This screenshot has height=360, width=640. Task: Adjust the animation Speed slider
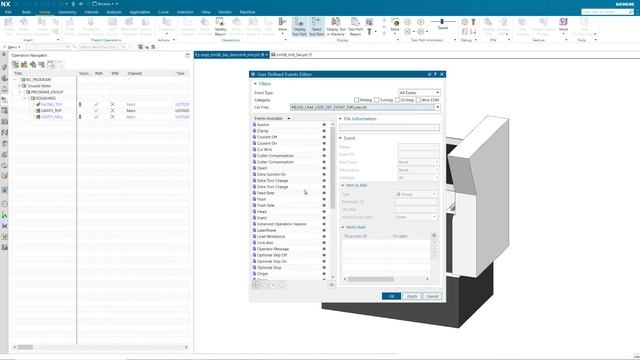tap(442, 21)
